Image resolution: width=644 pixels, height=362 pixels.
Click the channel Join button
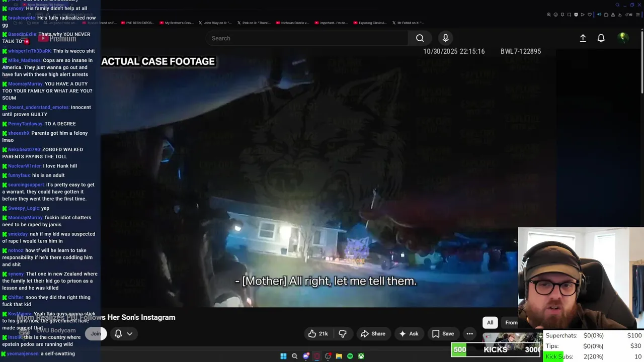point(96,334)
